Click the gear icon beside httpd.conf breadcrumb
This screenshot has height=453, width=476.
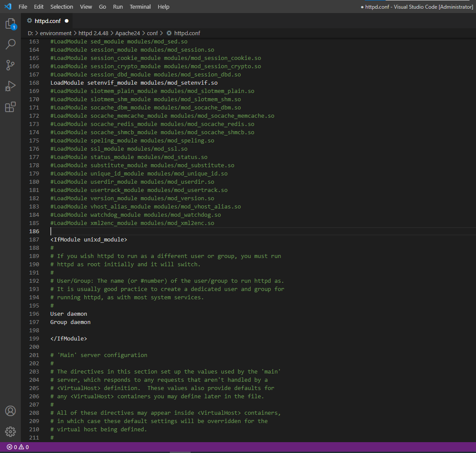tap(169, 33)
